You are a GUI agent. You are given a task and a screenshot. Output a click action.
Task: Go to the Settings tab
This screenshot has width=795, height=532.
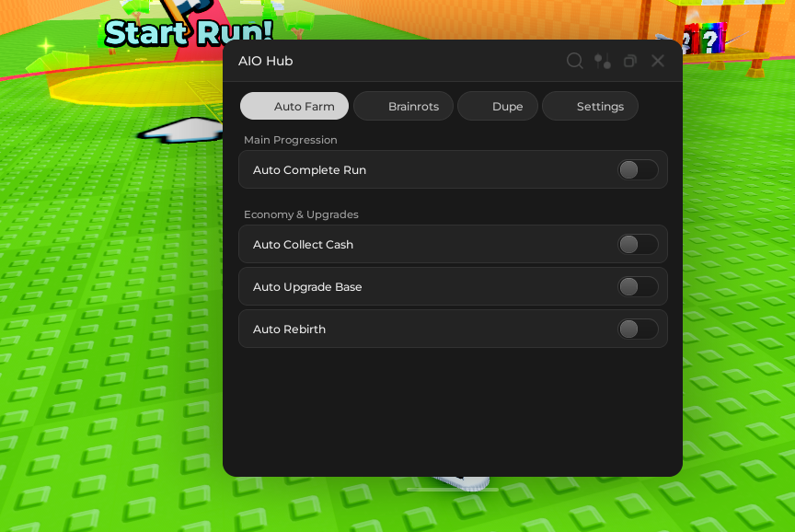point(590,106)
